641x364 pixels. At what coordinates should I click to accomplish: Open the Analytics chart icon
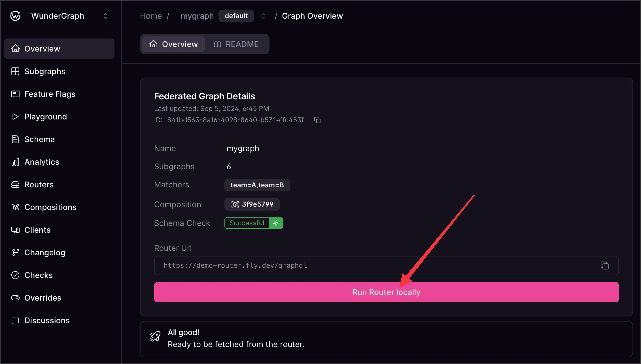15,162
